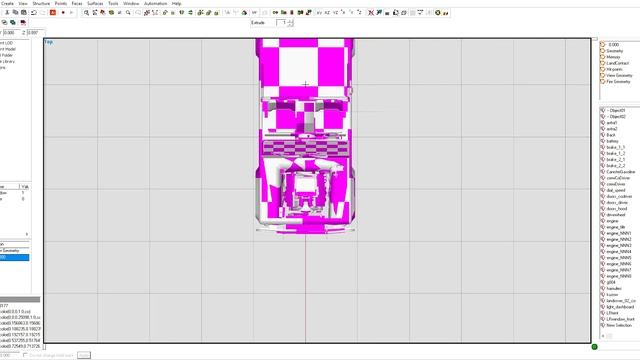The height and width of the screenshot is (360, 640).
Task: Click the Top viewport label
Action: click(49, 42)
